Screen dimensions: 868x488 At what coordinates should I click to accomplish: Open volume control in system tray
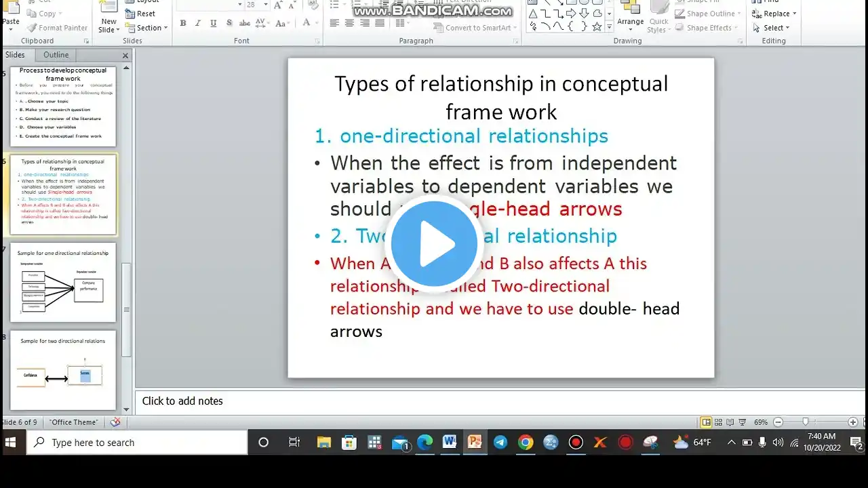click(778, 443)
